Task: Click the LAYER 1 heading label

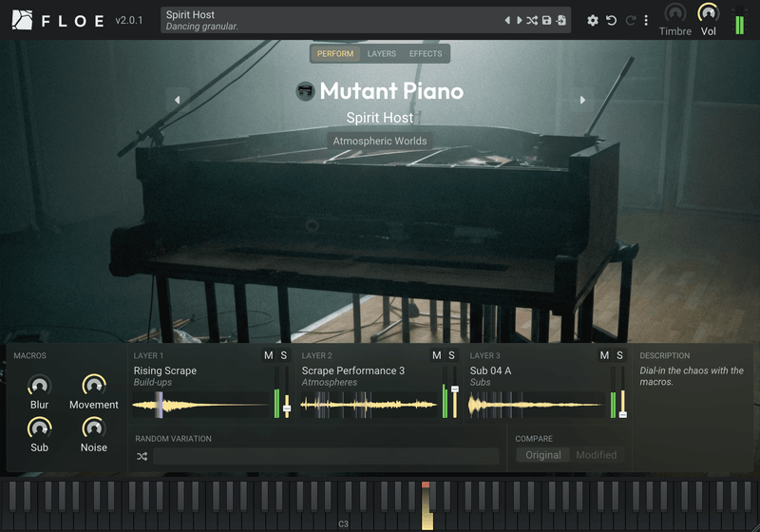Action: coord(148,355)
